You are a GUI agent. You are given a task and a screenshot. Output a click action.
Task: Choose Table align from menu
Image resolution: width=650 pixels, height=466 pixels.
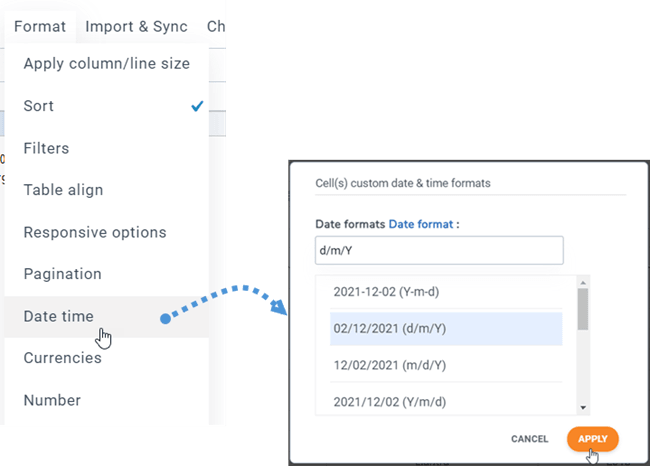[63, 190]
